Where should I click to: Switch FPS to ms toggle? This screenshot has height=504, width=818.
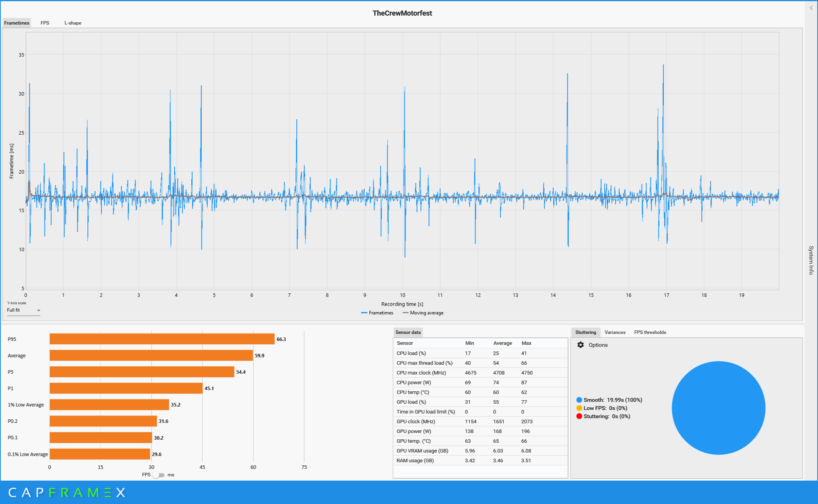159,475
